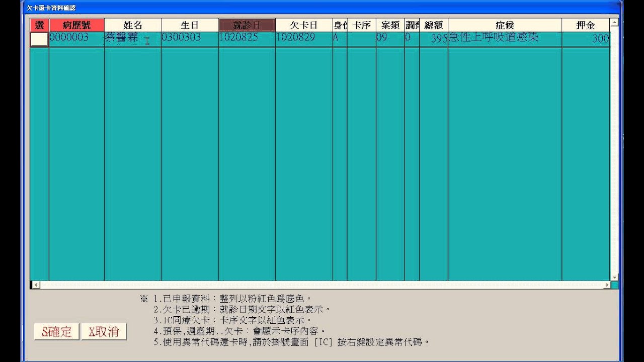Click the table's vertical scrollbar up arrow

[614, 23]
